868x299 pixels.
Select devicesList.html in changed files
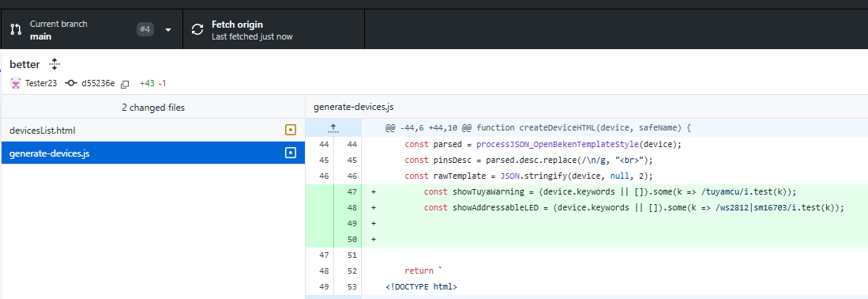pyautogui.click(x=152, y=131)
